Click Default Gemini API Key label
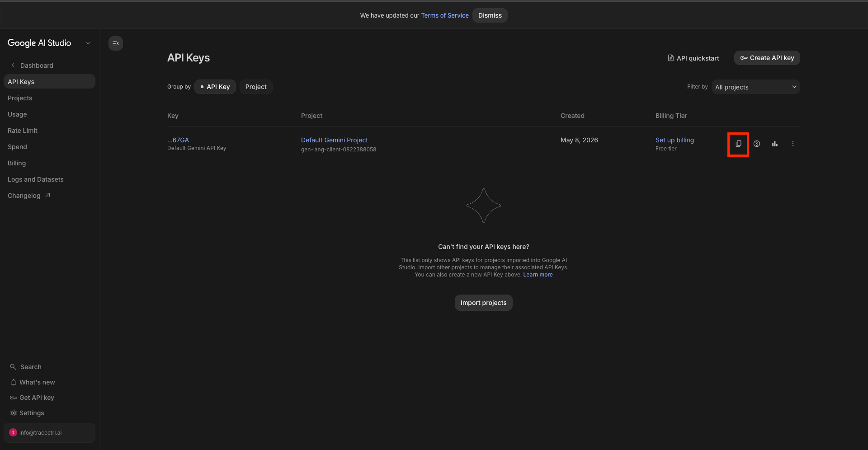The height and width of the screenshot is (450, 868). click(x=197, y=148)
